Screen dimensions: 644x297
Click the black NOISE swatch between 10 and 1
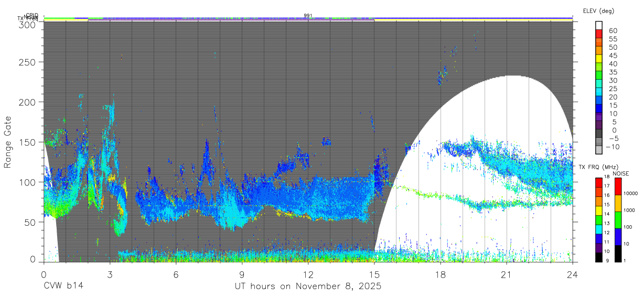click(618, 253)
